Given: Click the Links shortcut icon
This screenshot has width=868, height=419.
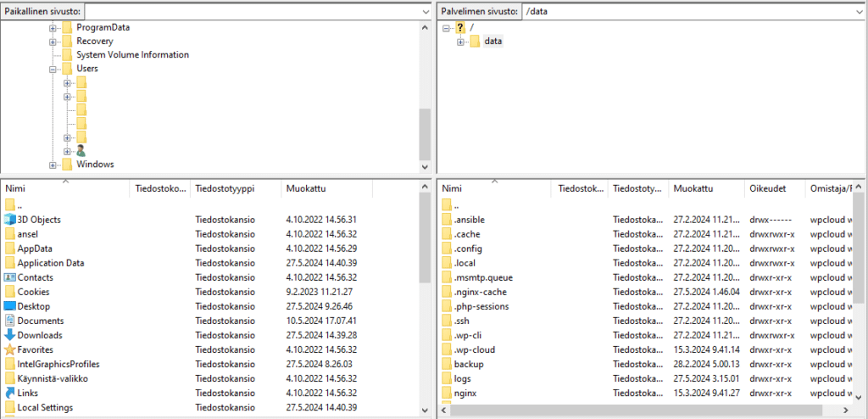Looking at the screenshot, I should point(10,393).
